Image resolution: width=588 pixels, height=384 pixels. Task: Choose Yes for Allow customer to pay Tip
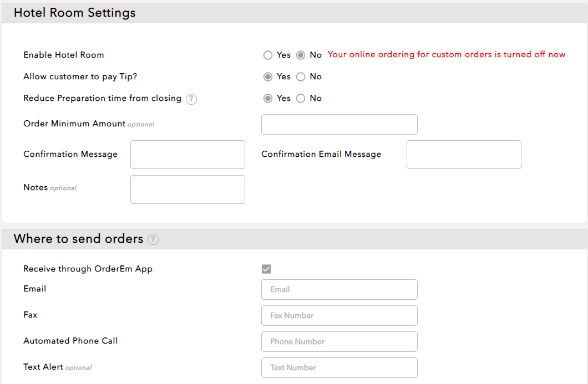[x=268, y=76]
